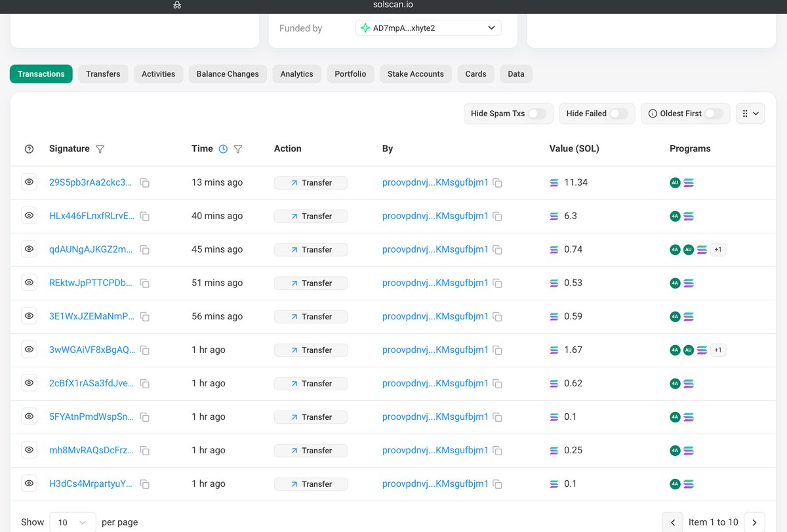Switch to the Transfers tab
The width and height of the screenshot is (787, 532).
coord(103,74)
